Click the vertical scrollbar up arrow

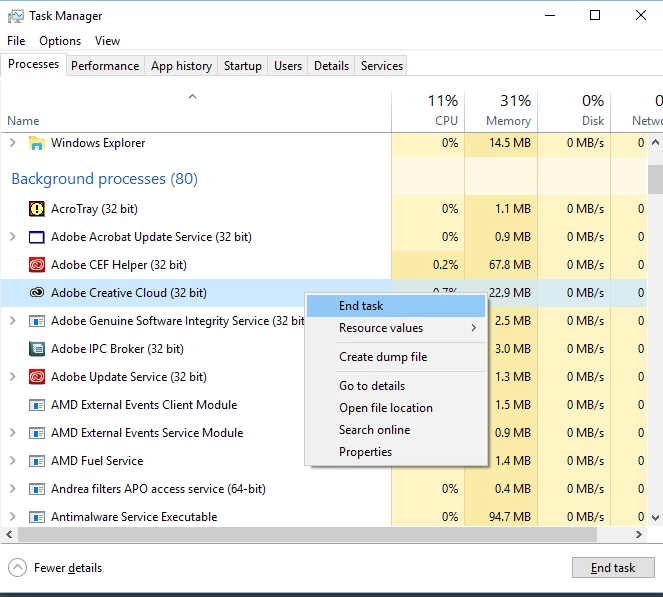pyautogui.click(x=655, y=142)
